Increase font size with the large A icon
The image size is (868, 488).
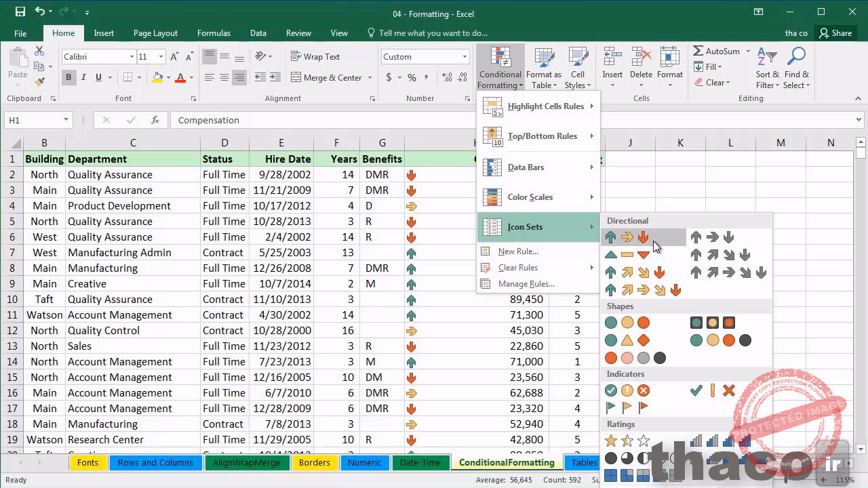pos(175,57)
